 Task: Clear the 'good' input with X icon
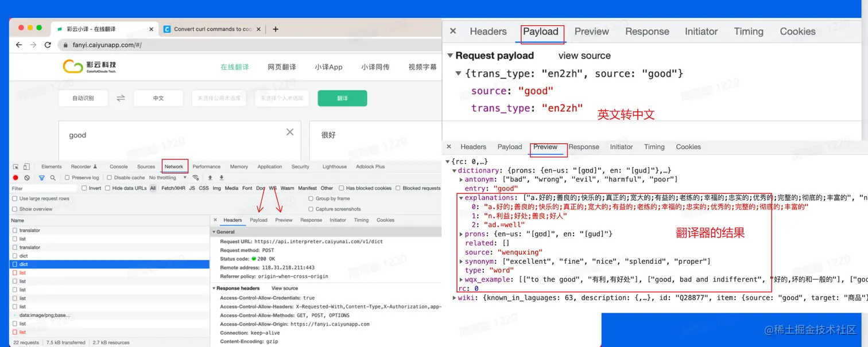(290, 132)
